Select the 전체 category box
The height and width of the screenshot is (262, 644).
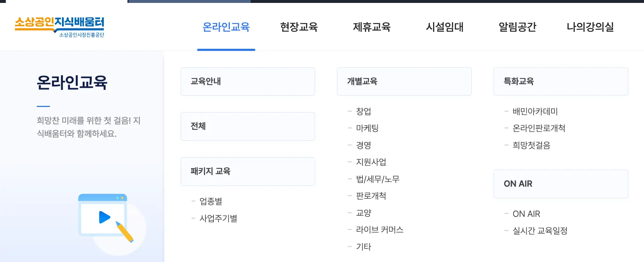click(x=248, y=126)
